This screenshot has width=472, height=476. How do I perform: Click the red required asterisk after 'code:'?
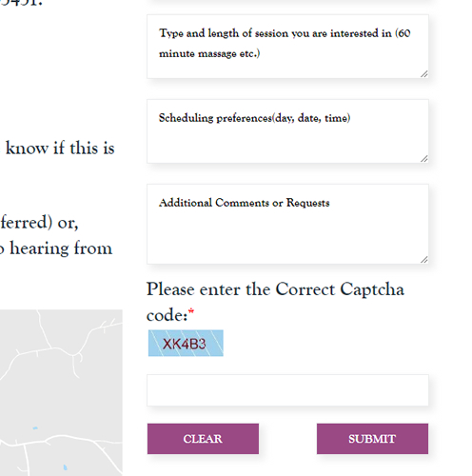191,311
